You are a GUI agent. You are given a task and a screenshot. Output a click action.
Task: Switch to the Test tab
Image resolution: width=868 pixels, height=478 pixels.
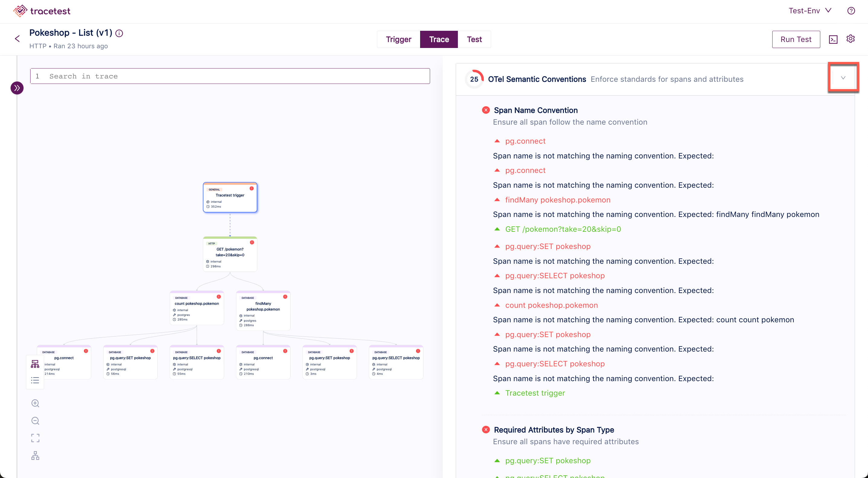(475, 39)
